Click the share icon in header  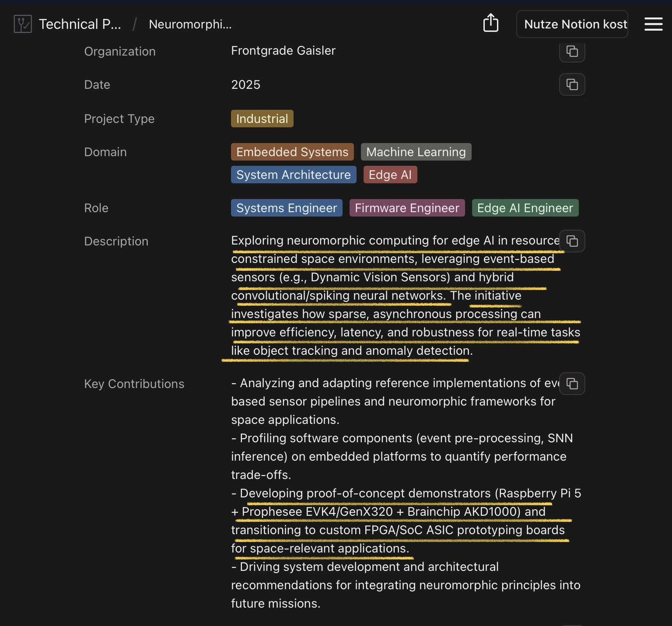pos(490,23)
